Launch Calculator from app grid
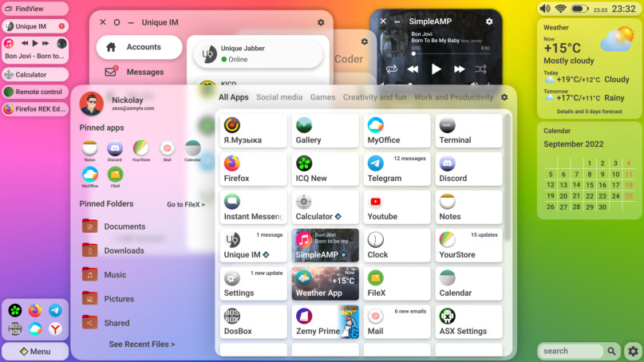 coord(326,207)
